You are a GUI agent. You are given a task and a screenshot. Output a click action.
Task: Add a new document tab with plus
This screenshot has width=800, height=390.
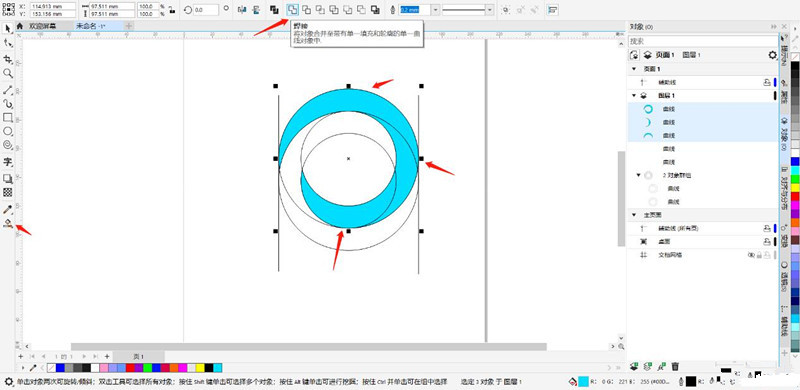(x=129, y=26)
